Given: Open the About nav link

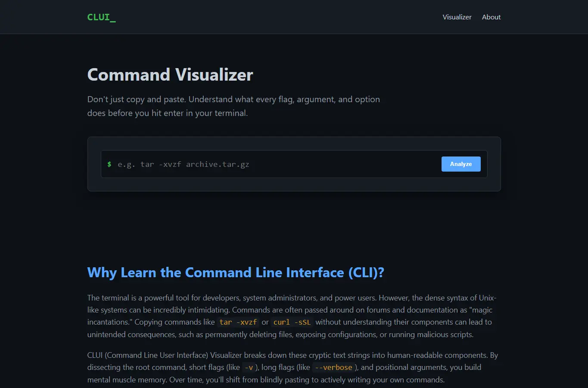Looking at the screenshot, I should point(491,17).
